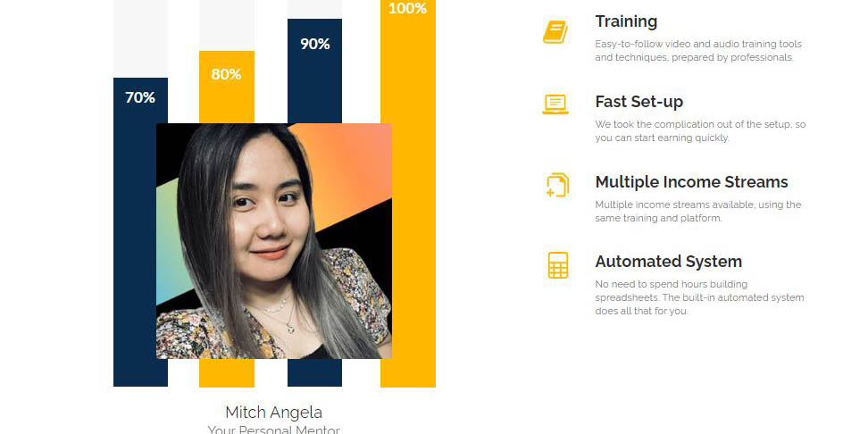Click the 90% label on the bar
This screenshot has width=868, height=434.
tap(315, 44)
